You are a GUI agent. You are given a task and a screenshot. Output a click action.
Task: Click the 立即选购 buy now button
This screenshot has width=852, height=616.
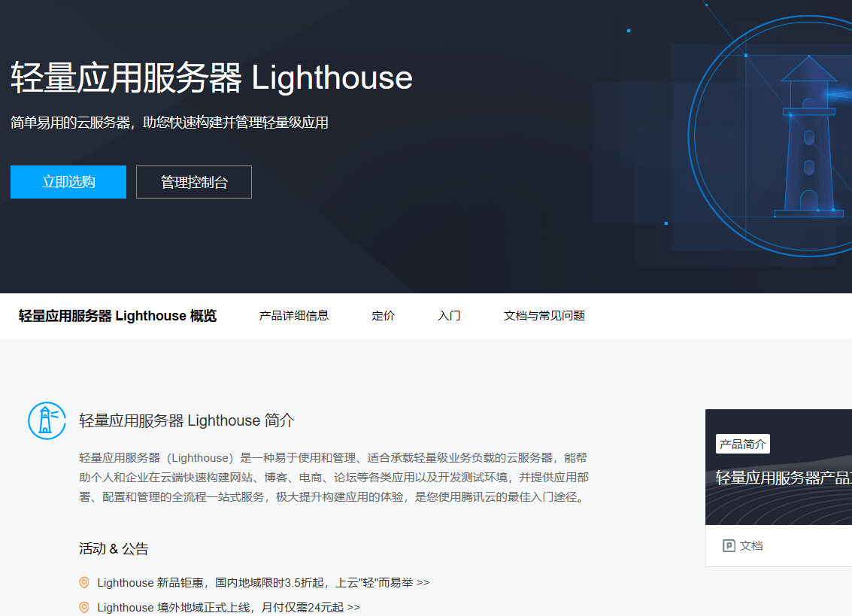(68, 182)
